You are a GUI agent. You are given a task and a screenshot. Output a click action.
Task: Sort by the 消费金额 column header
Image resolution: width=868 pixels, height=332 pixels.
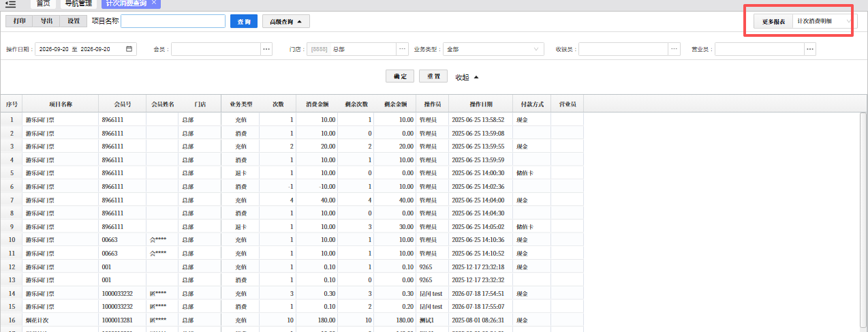(x=317, y=104)
